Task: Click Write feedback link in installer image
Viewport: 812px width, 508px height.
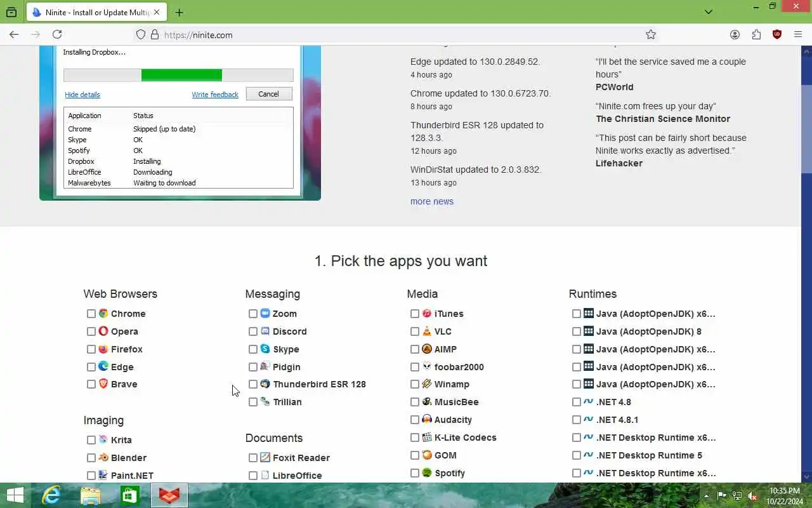Action: (215, 95)
